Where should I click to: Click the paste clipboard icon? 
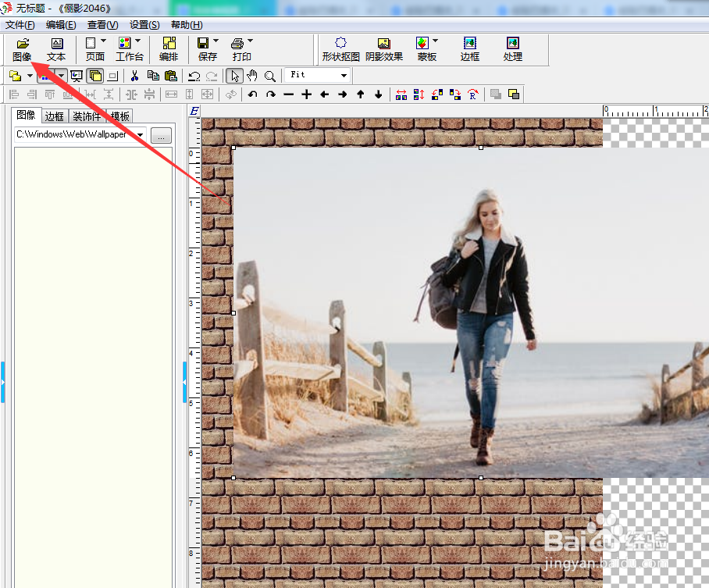click(170, 76)
